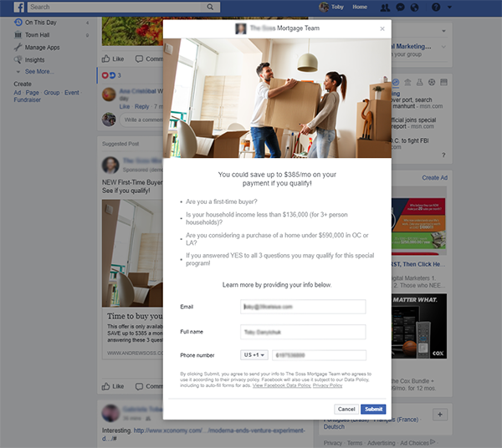Click the phone number input field

pos(320,355)
